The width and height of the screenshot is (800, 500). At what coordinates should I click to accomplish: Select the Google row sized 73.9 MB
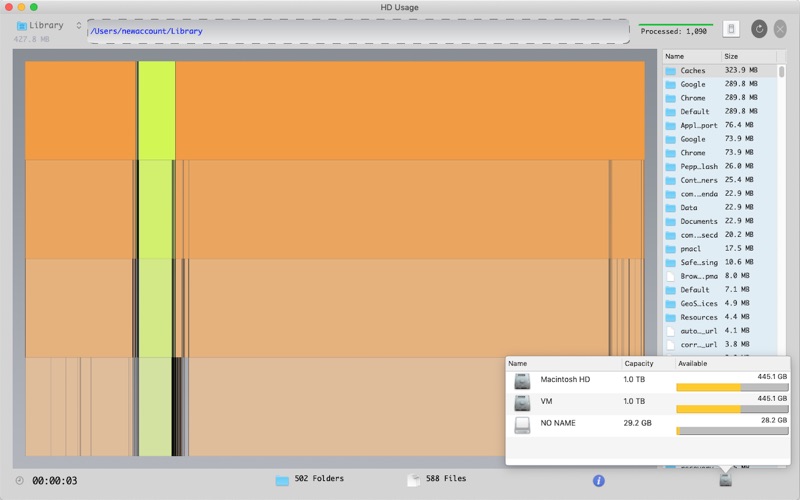(x=720, y=139)
